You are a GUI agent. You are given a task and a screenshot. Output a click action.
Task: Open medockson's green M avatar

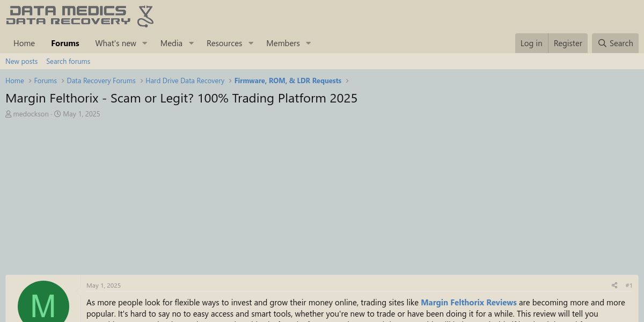[x=43, y=302]
